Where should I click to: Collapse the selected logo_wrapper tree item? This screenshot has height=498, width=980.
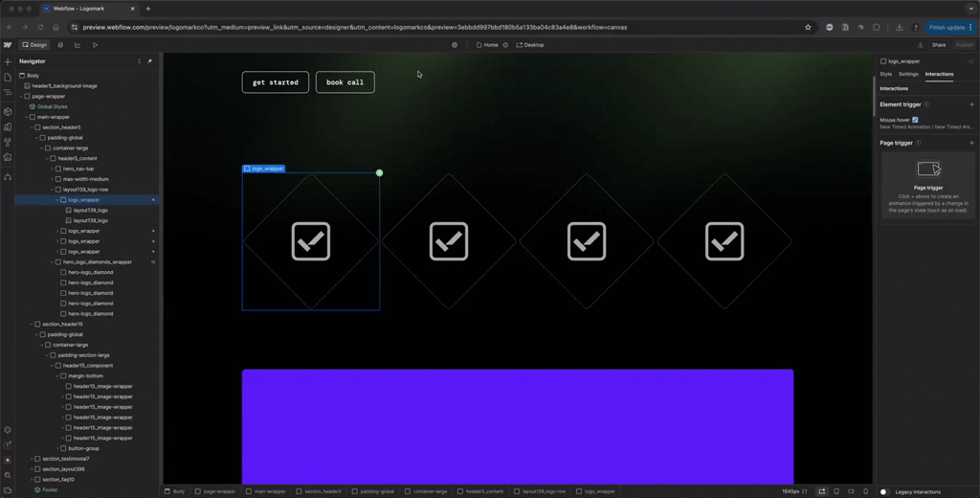point(57,200)
